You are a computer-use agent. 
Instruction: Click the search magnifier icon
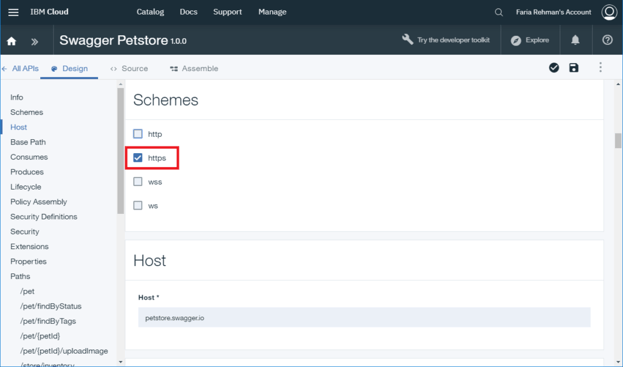[499, 12]
